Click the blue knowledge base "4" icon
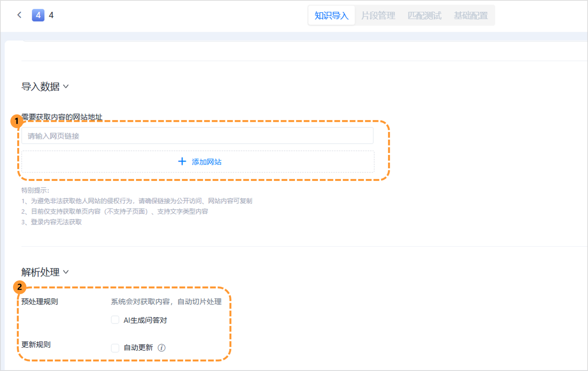This screenshot has width=588, height=371. click(x=38, y=15)
